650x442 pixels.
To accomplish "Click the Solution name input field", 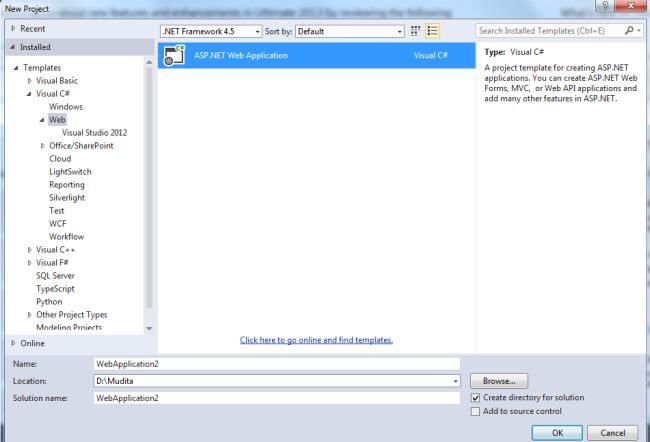I will (277, 398).
